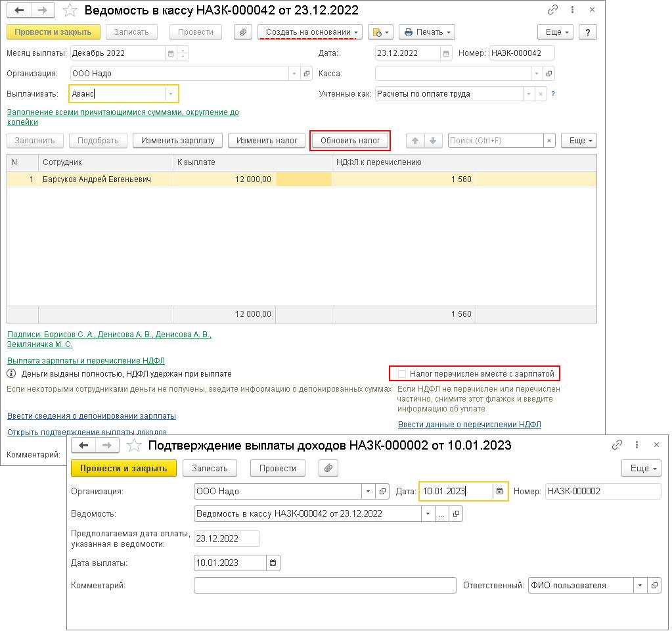Click Номер field НАЗК-000002
The image size is (672, 631).
coord(603,492)
